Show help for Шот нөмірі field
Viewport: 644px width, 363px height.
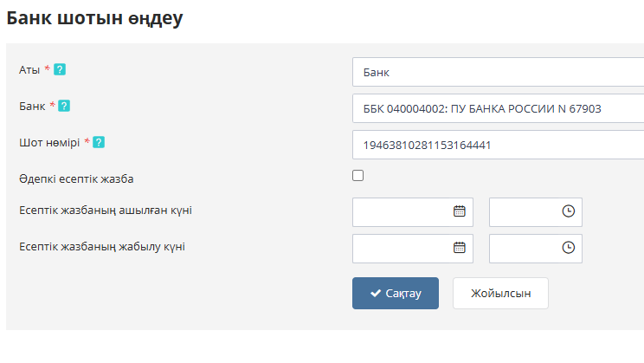(x=99, y=142)
